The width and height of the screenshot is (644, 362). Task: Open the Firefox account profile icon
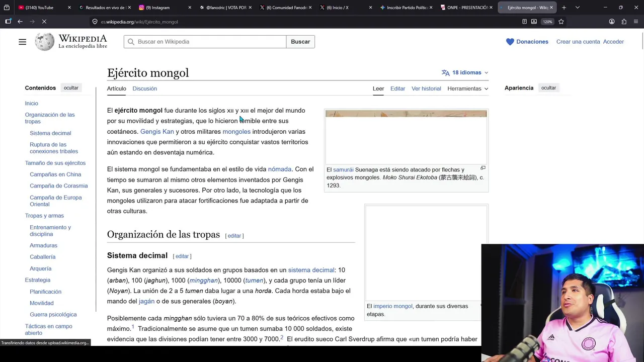[x=612, y=22]
